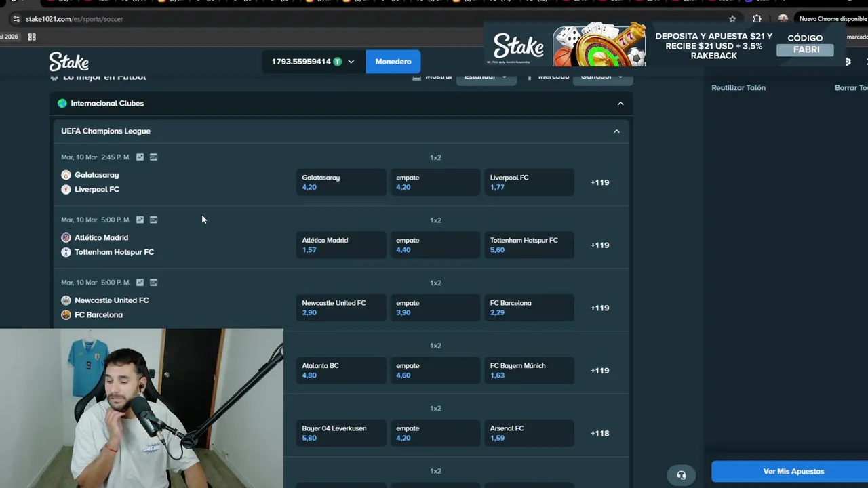The image size is (868, 488).
Task: Click the FC Barcelona club crest
Action: tap(66, 314)
